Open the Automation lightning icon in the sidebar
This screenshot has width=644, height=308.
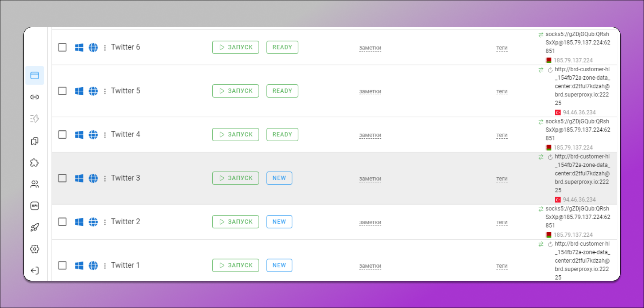(x=35, y=119)
